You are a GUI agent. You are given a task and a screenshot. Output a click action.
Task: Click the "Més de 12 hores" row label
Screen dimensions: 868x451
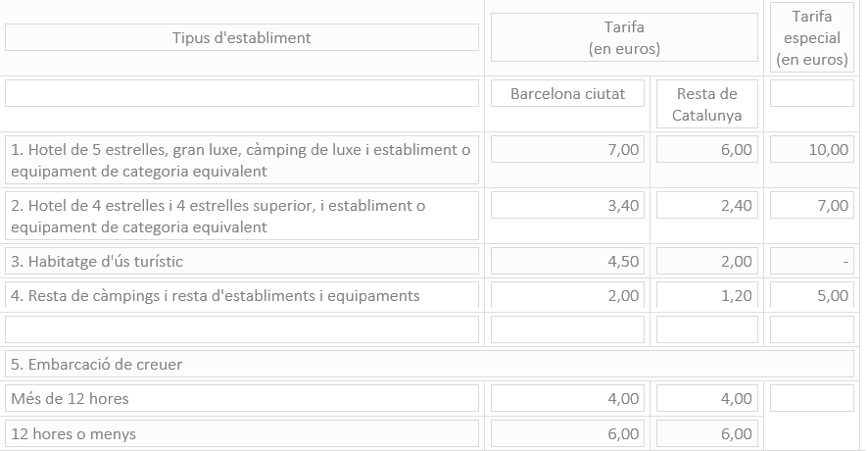[242, 399]
